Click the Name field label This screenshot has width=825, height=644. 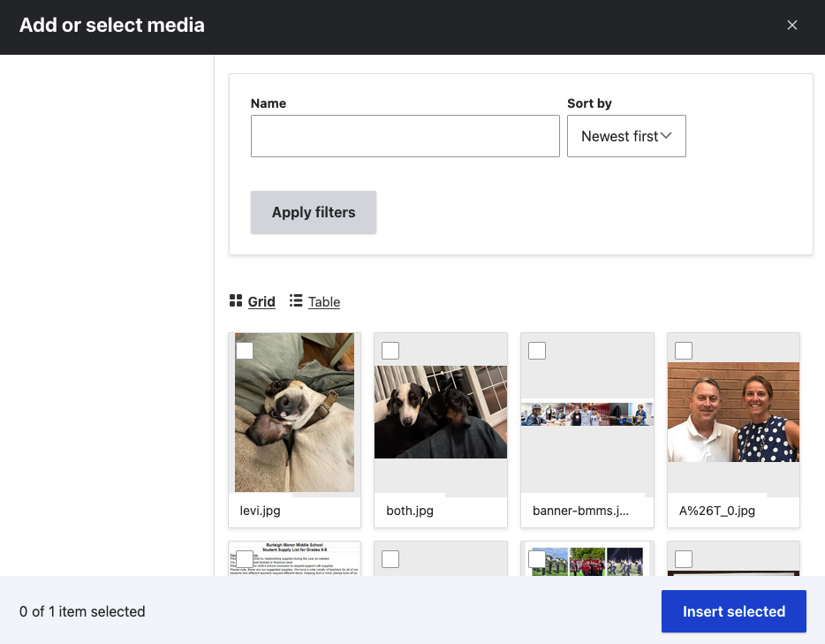[269, 103]
